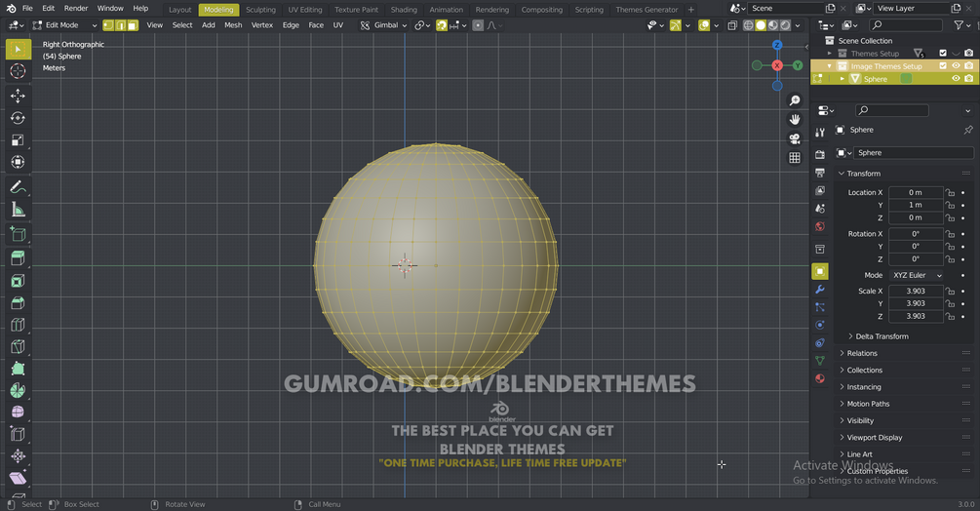Image resolution: width=980 pixels, height=511 pixels.
Task: Open Modifier properties wrench tab
Action: tap(820, 290)
